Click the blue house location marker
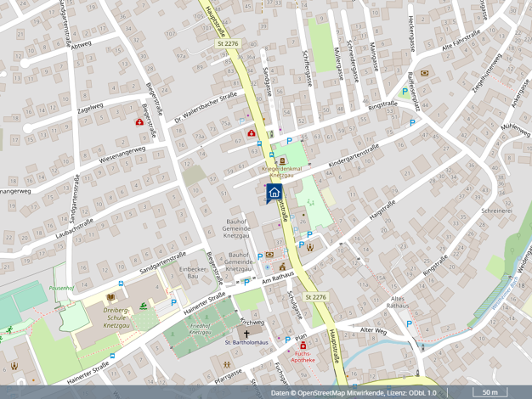 pyautogui.click(x=274, y=193)
